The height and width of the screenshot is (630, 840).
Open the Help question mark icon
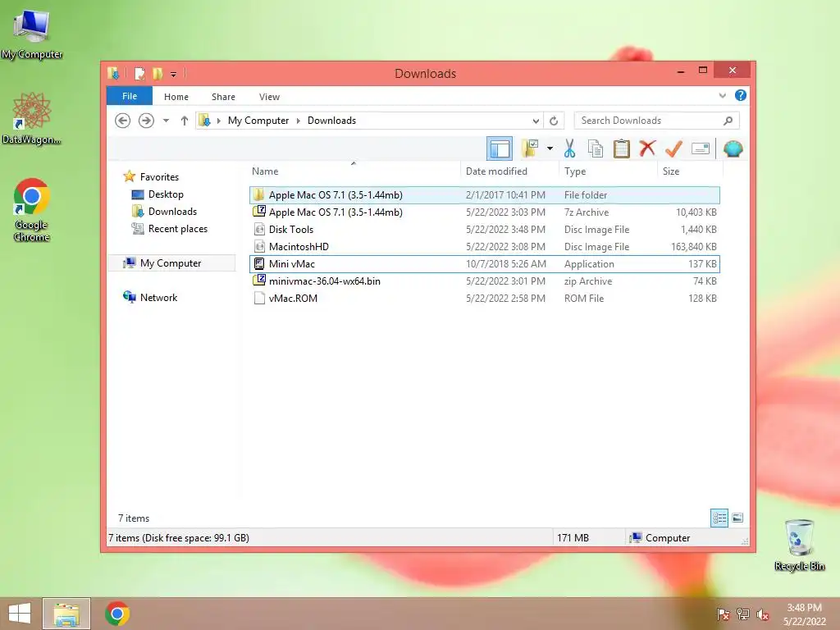(741, 95)
